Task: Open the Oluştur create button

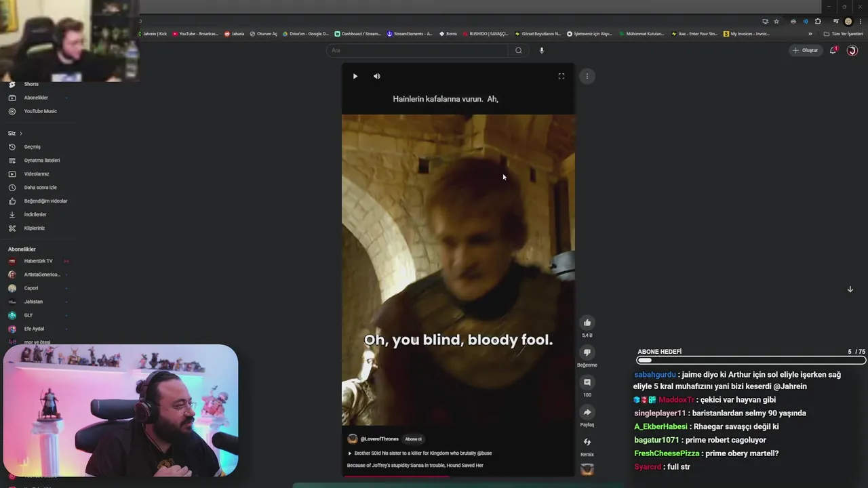Action: click(x=806, y=50)
